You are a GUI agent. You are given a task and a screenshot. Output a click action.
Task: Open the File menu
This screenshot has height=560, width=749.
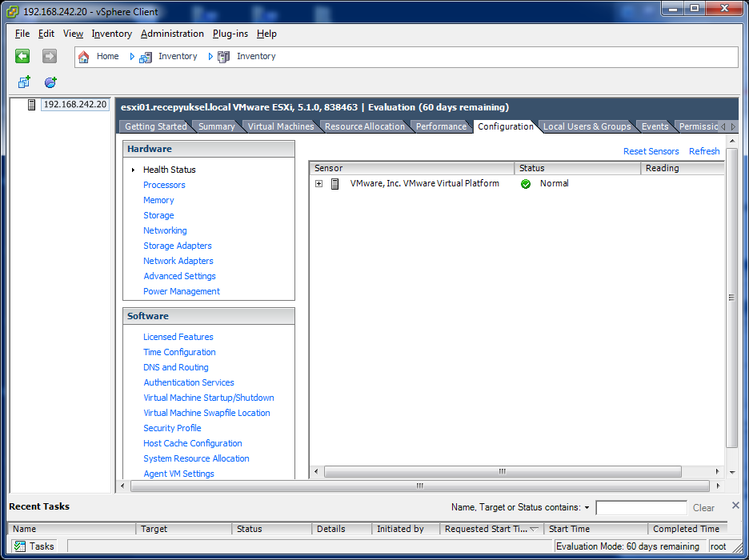click(22, 34)
